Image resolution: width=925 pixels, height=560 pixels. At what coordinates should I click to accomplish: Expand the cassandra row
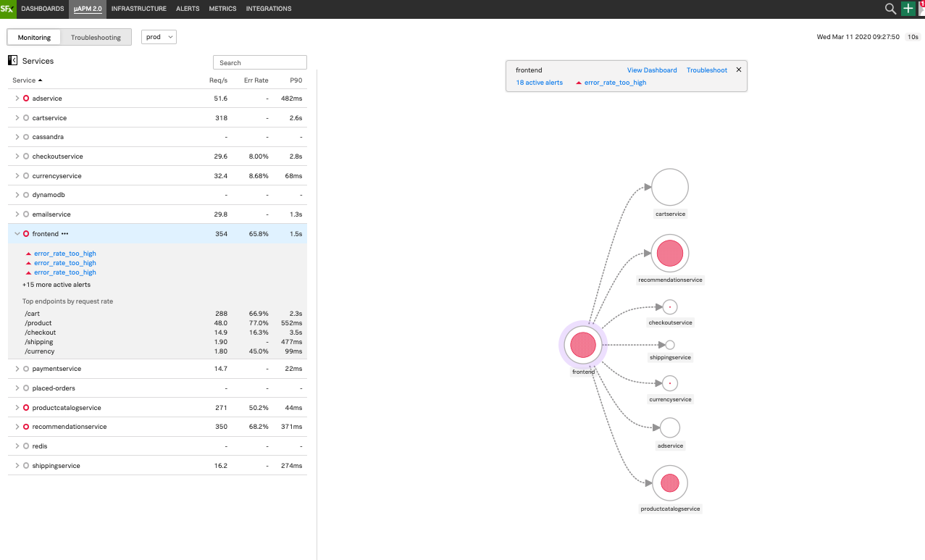pyautogui.click(x=17, y=137)
